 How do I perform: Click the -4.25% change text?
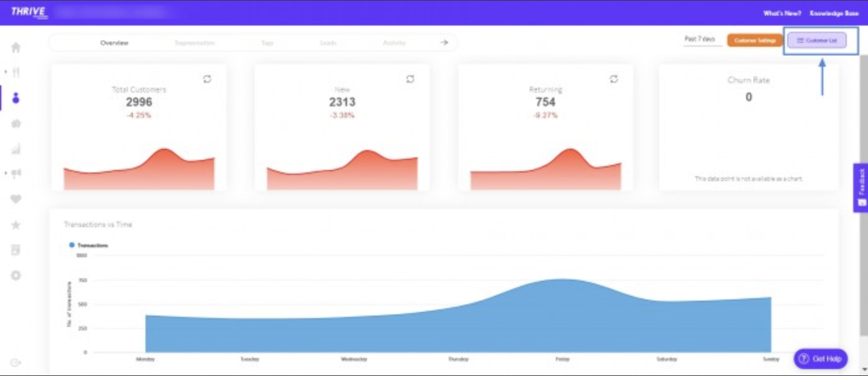[x=139, y=115]
